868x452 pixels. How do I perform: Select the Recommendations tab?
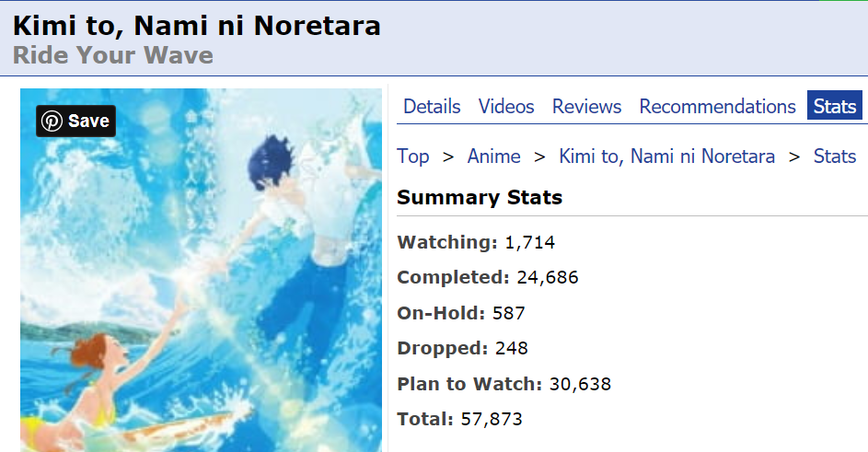tap(717, 107)
